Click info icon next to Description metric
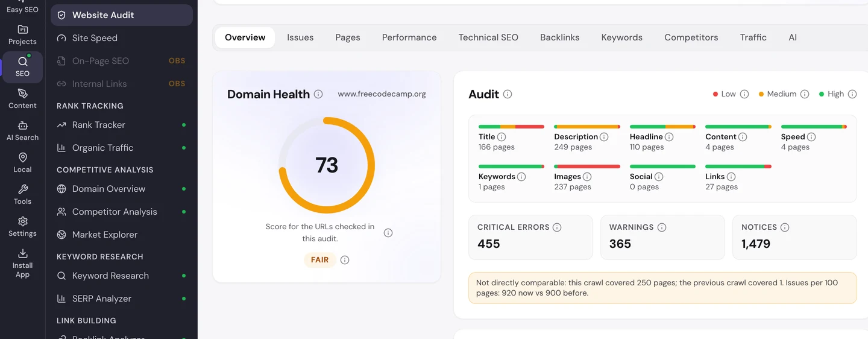 [x=604, y=137]
